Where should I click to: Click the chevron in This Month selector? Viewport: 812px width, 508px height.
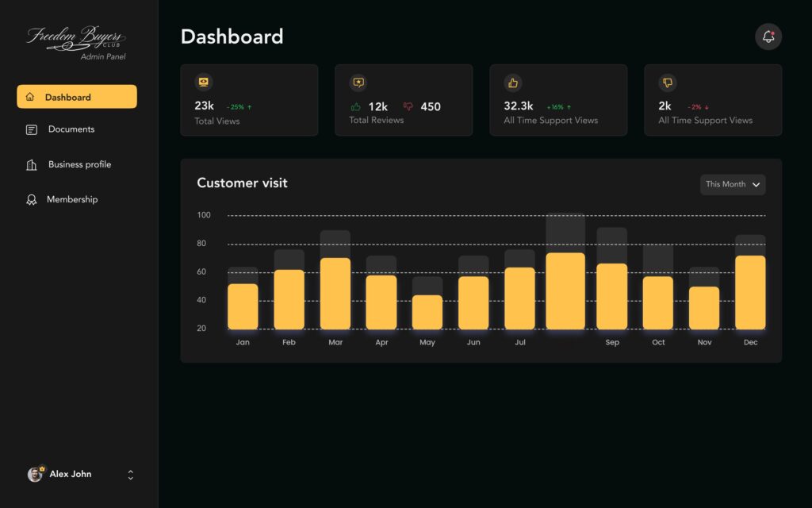point(756,185)
